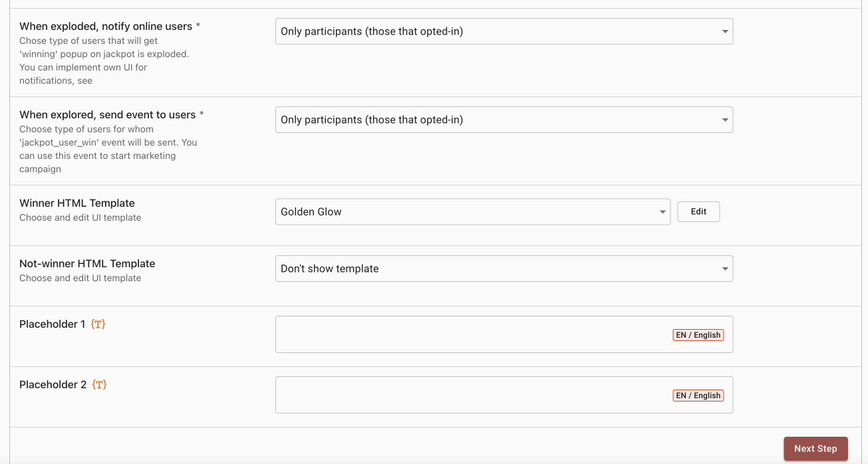Click the 'Not-winner HTML Template' label
The width and height of the screenshot is (868, 464).
coord(87,264)
